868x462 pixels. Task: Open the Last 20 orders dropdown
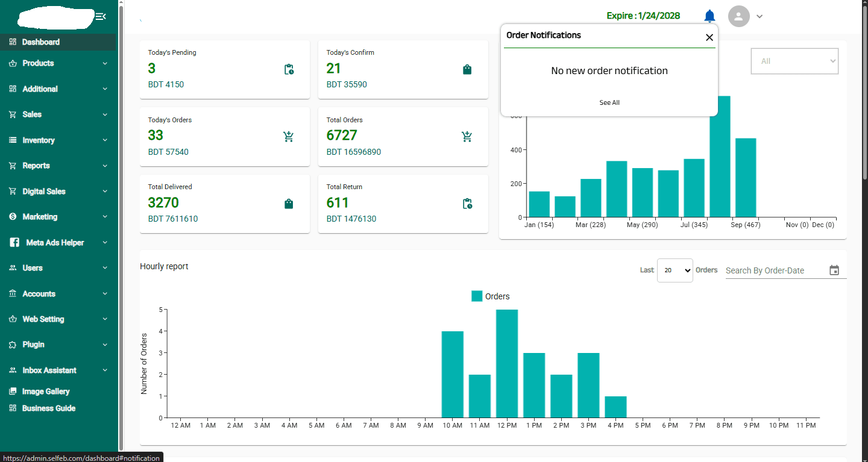tap(675, 270)
